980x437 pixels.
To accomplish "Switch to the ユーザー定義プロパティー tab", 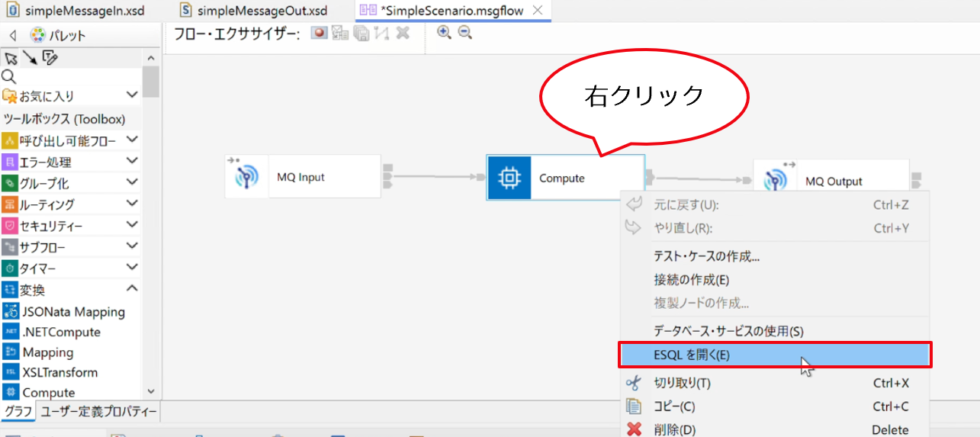I will pos(99,412).
